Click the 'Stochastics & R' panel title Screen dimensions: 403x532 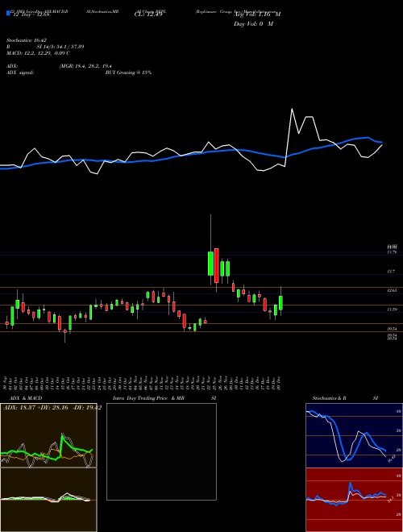pos(329,398)
